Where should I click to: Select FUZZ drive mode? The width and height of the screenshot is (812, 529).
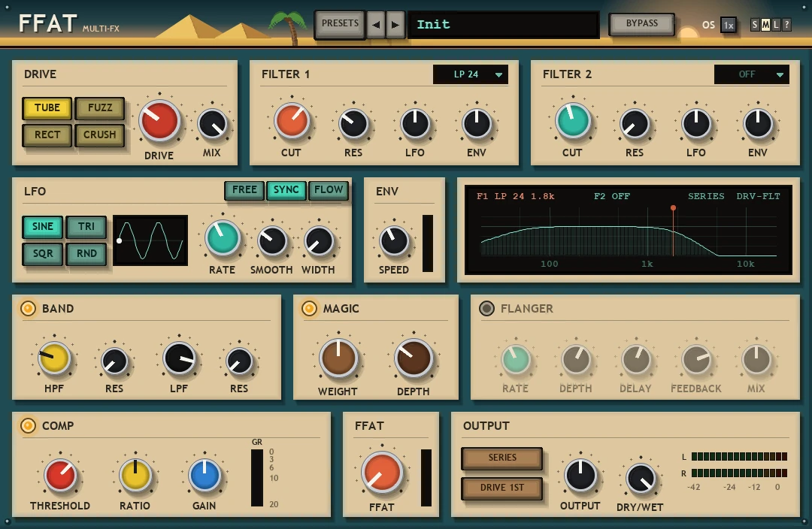click(x=100, y=107)
